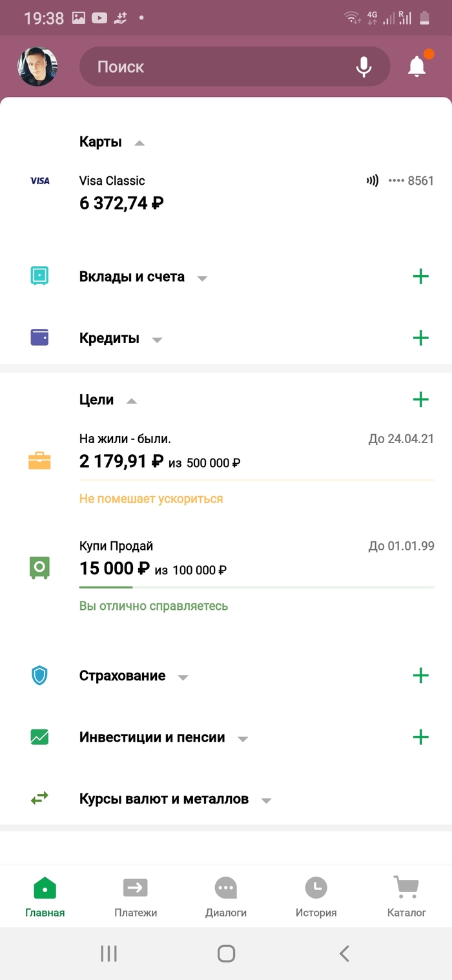Add a new goal with plus icon
Viewport: 452px width, 980px height.
pos(420,399)
